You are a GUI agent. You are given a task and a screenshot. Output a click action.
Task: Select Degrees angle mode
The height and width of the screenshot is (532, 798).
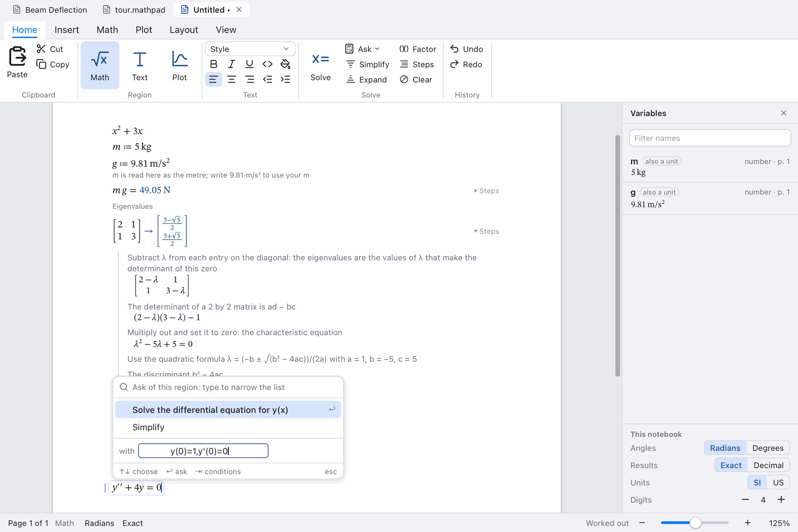click(x=768, y=448)
